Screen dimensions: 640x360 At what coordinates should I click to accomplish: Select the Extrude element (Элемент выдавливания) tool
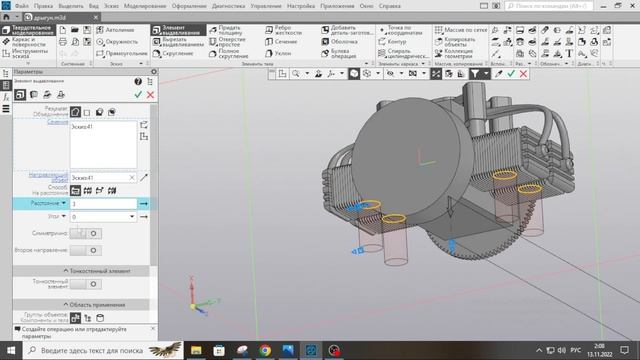click(178, 30)
